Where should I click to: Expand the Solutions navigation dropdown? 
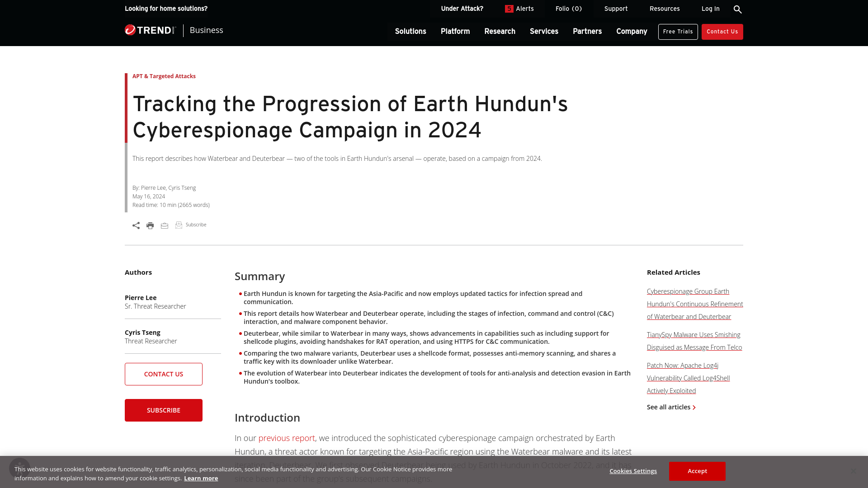[410, 31]
